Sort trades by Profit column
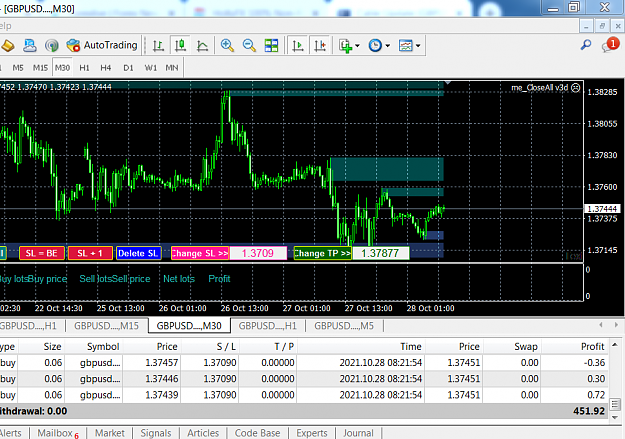The width and height of the screenshot is (625, 439). tap(574, 346)
